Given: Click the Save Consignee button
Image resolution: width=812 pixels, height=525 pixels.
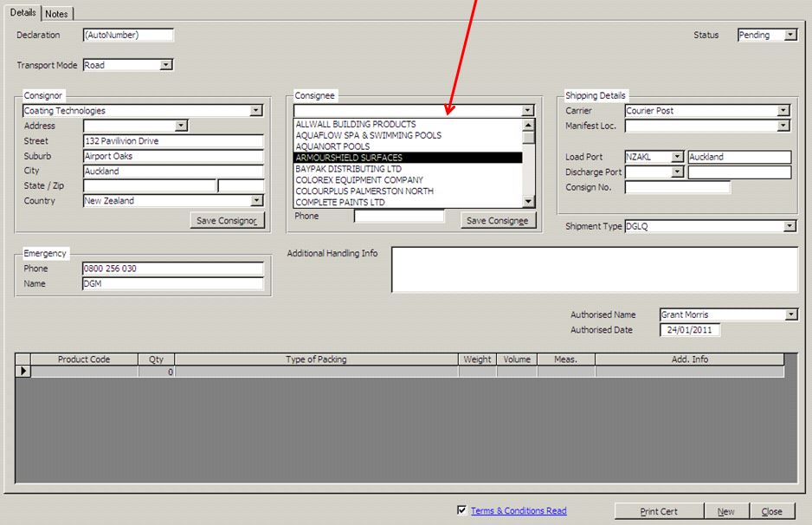Looking at the screenshot, I should (x=498, y=220).
